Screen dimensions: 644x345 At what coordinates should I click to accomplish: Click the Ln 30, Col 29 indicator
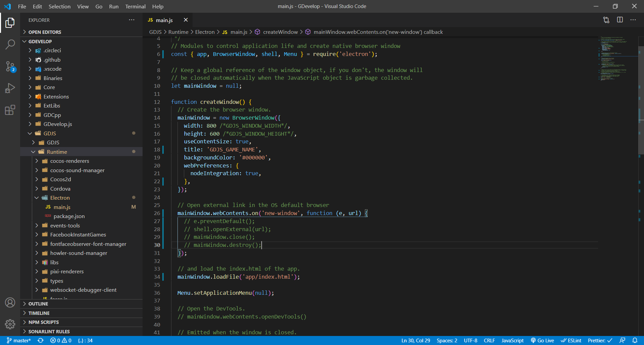[x=416, y=340]
